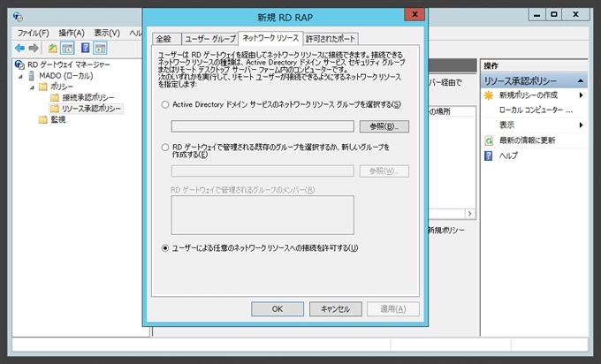Click the ポリシー folder icon
The image size is (601, 364).
pyautogui.click(x=43, y=87)
